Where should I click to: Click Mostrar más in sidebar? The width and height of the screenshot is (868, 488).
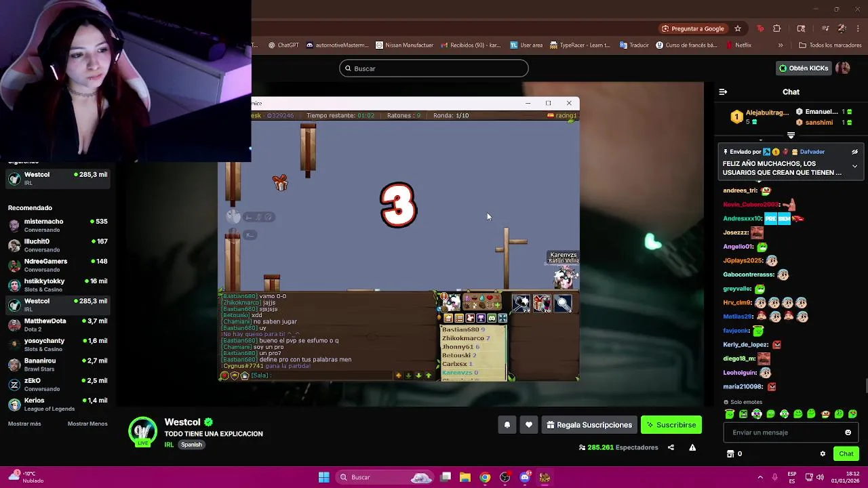[x=24, y=424]
